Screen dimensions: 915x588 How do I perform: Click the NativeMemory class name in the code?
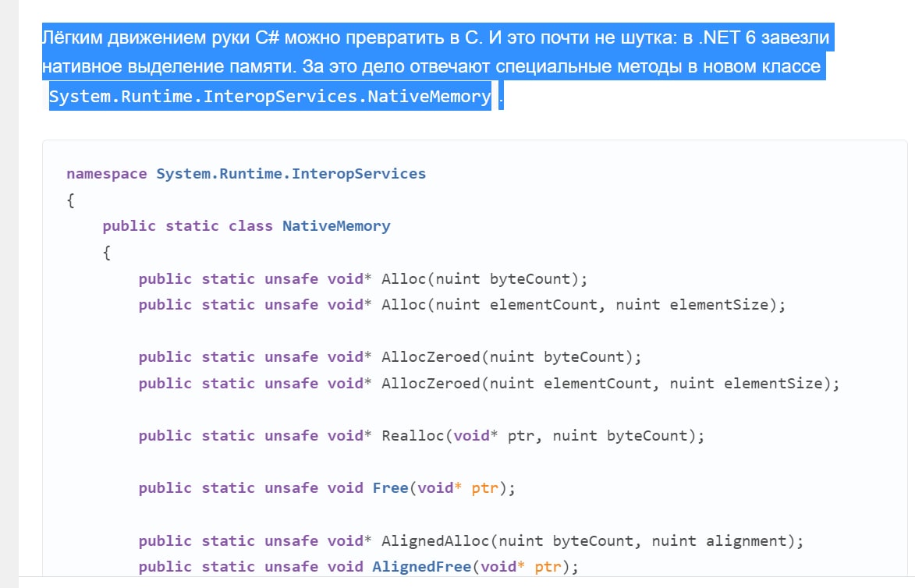point(337,226)
